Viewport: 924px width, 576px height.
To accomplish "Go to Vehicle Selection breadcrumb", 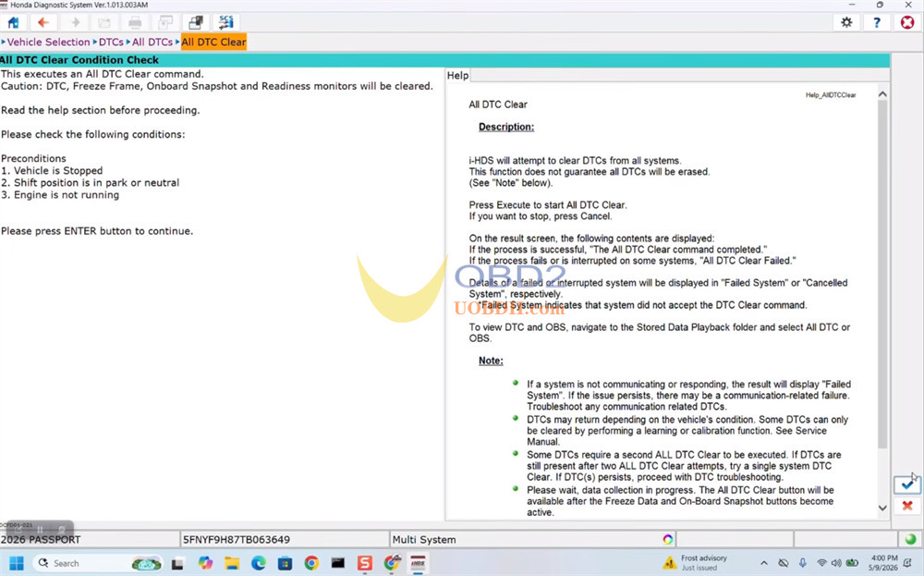I will (48, 42).
